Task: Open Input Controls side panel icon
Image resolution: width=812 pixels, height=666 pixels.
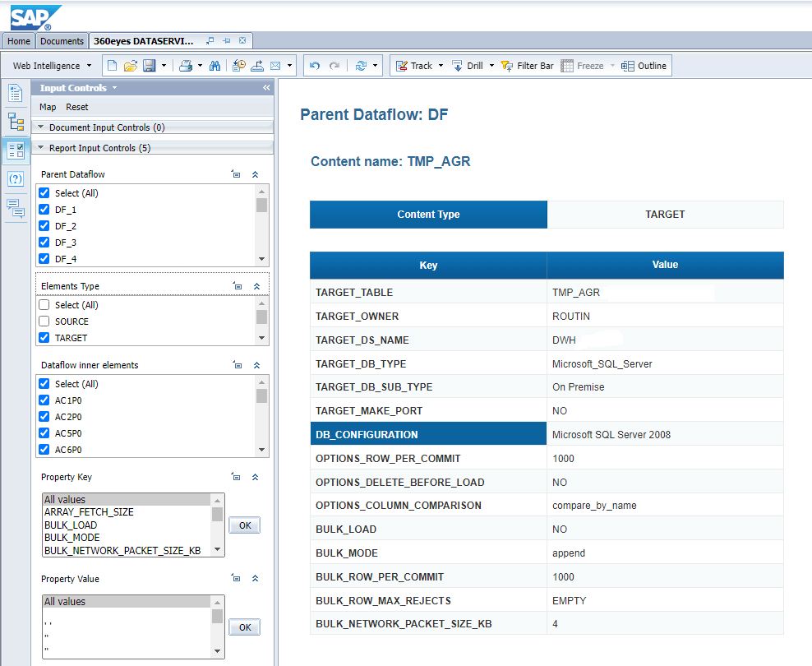Action: pos(16,150)
